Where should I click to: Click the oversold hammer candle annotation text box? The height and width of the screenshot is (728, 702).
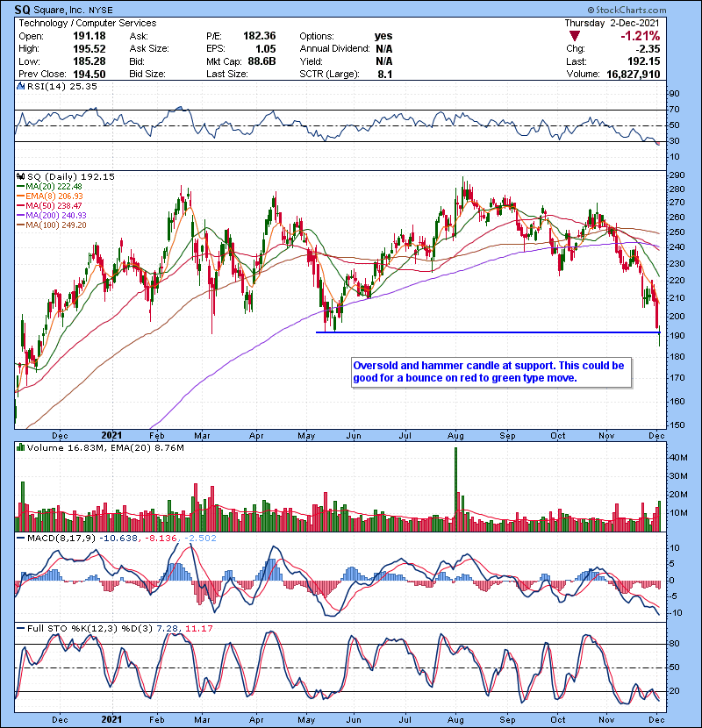click(x=491, y=372)
